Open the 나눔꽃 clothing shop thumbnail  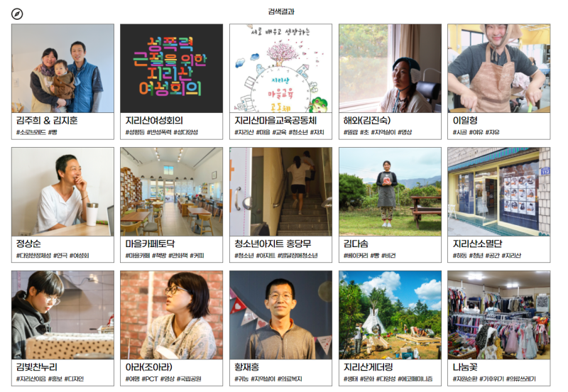499,315
